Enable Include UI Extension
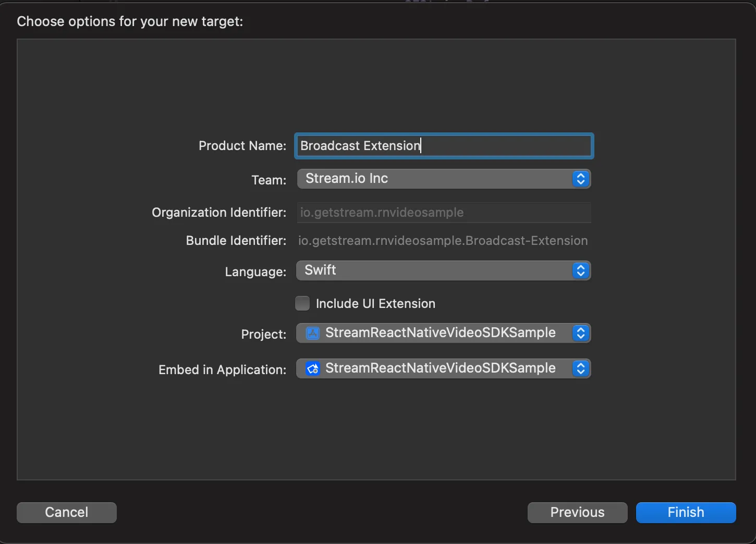 302,303
